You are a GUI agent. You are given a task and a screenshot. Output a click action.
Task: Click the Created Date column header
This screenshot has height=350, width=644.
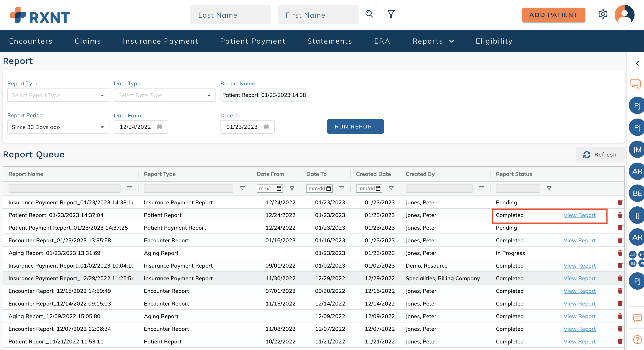(x=373, y=174)
